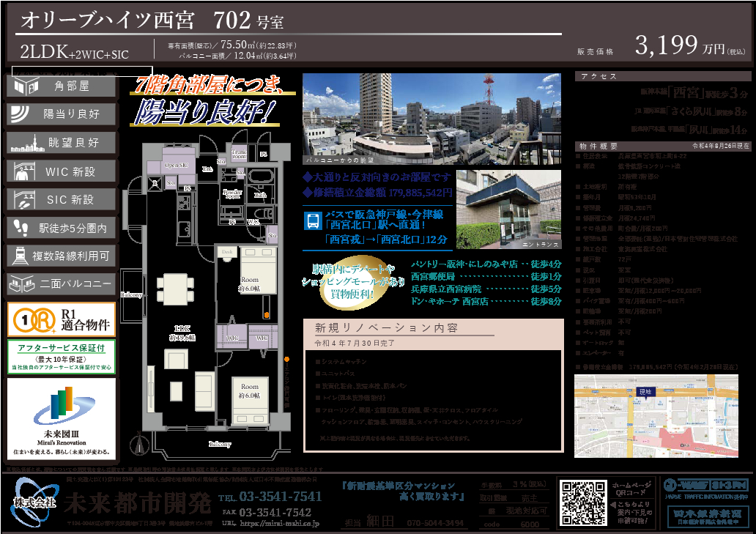The image size is (756, 534).
Task: Click the balcony icon beside 二面バルコニー
Action: 23,283
